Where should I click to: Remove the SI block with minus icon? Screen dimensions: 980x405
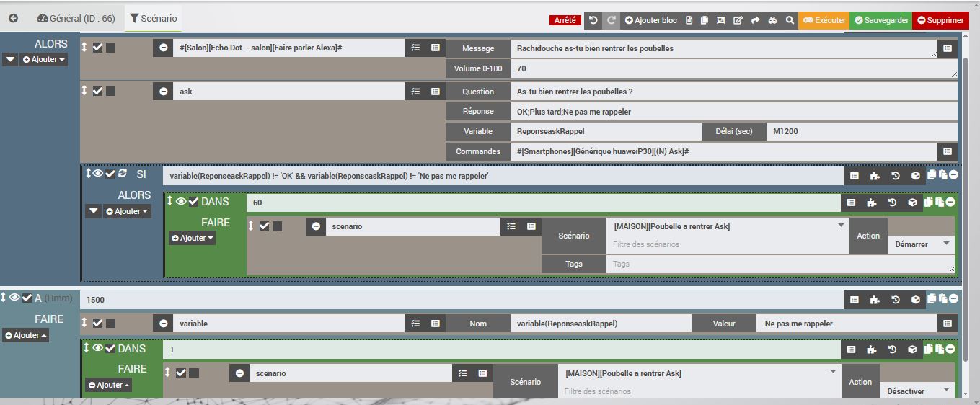[x=953, y=175]
